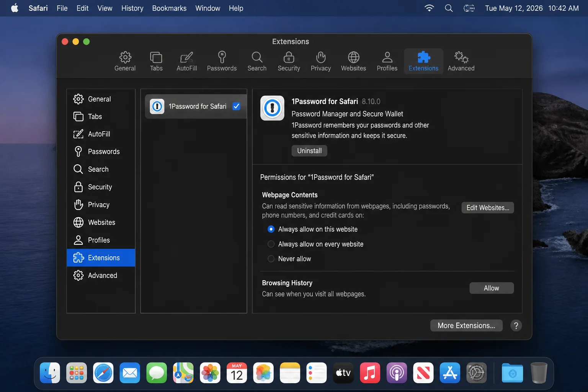Image resolution: width=588 pixels, height=392 pixels.
Task: Open Privacy preferences in the top toolbar
Action: point(320,61)
